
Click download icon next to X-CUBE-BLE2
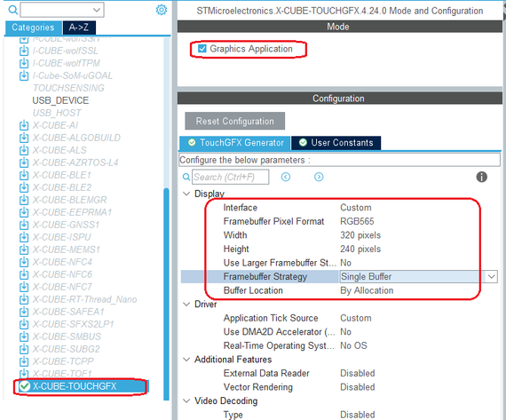[24, 187]
